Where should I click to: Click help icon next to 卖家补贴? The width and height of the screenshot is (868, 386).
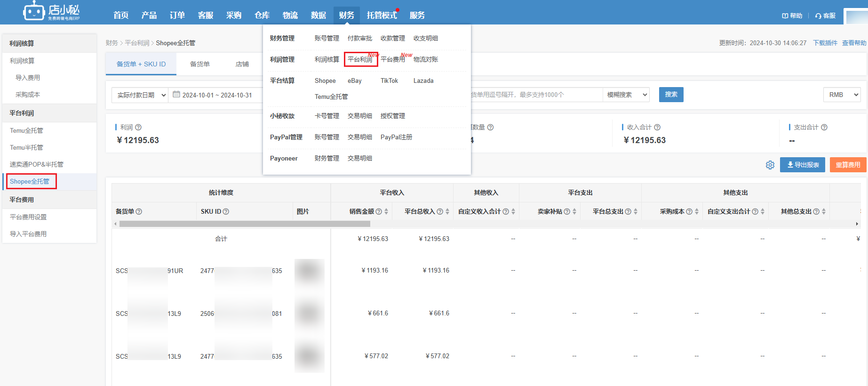click(x=567, y=211)
